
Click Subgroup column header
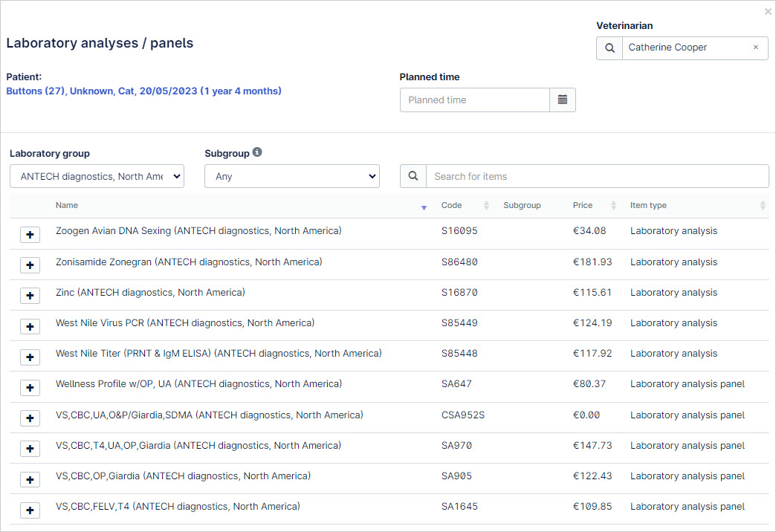point(522,205)
